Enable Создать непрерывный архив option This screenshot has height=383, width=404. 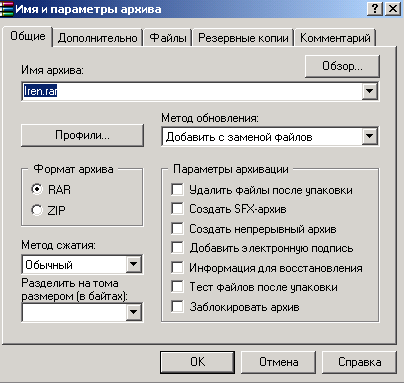[x=177, y=228]
